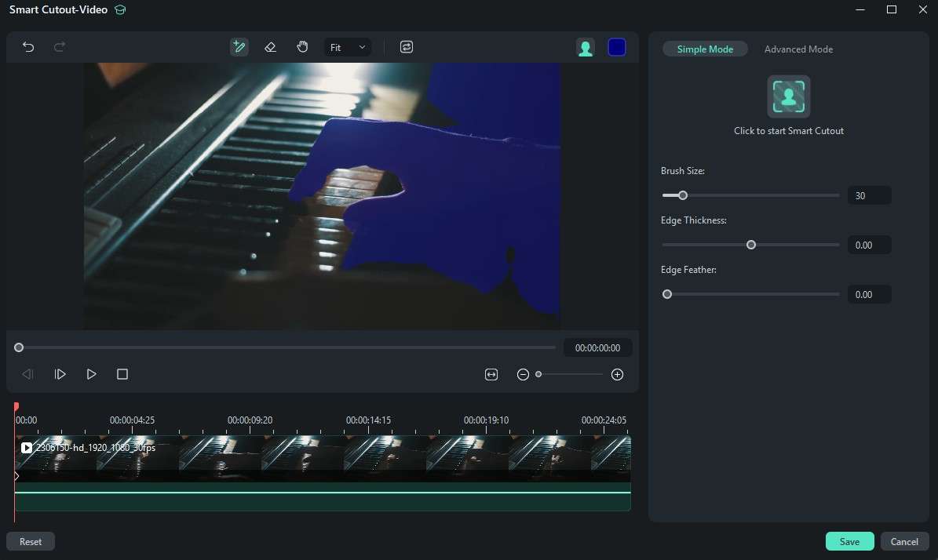The height and width of the screenshot is (560, 938).
Task: Click the green mask track bar
Action: click(323, 496)
